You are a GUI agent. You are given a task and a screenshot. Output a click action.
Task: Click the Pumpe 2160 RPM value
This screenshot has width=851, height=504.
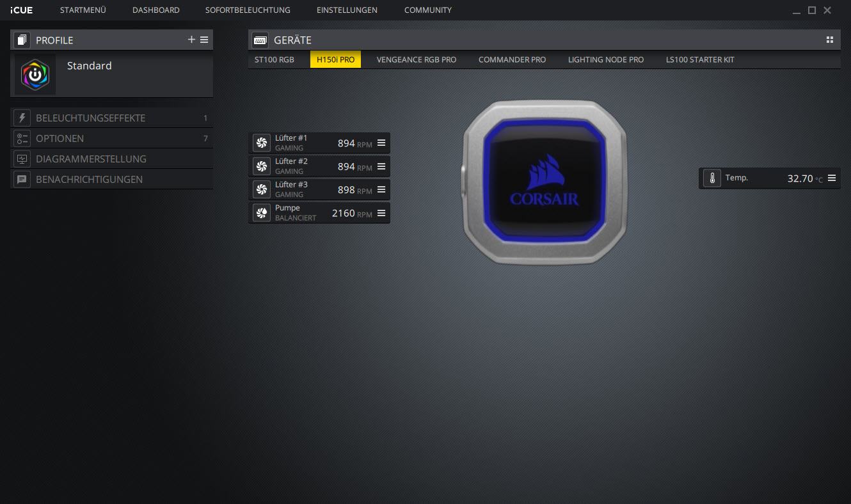click(352, 213)
